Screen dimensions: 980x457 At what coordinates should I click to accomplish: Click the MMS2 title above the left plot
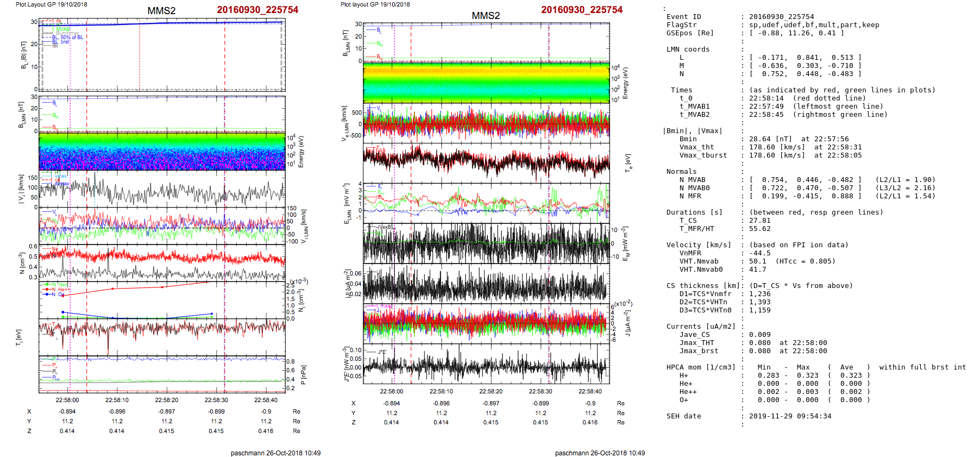[x=161, y=11]
